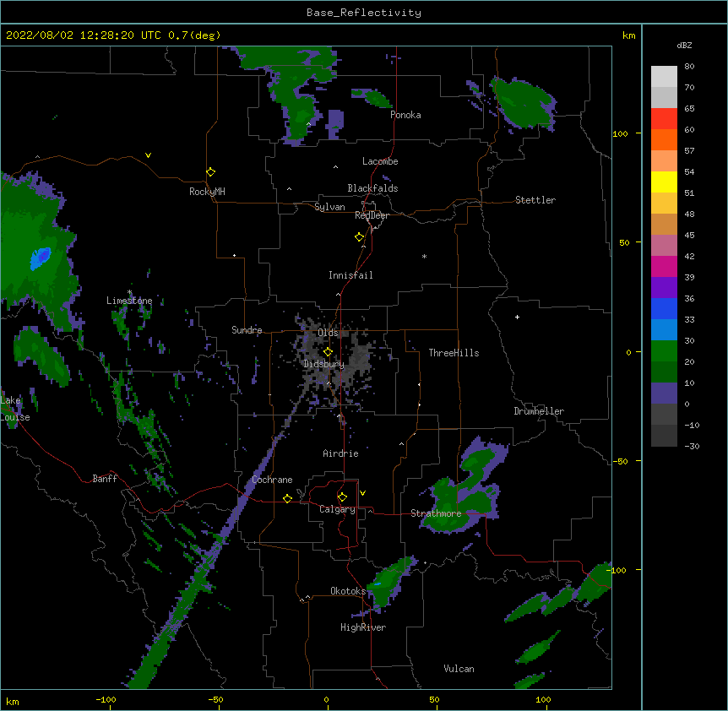
Task: Click the blue echo core in western storm
Action: (x=41, y=258)
